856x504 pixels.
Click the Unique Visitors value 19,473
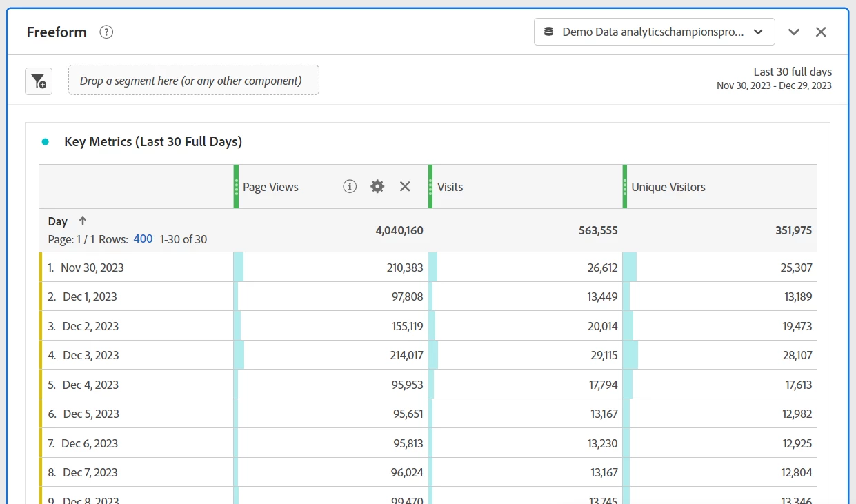pos(797,326)
